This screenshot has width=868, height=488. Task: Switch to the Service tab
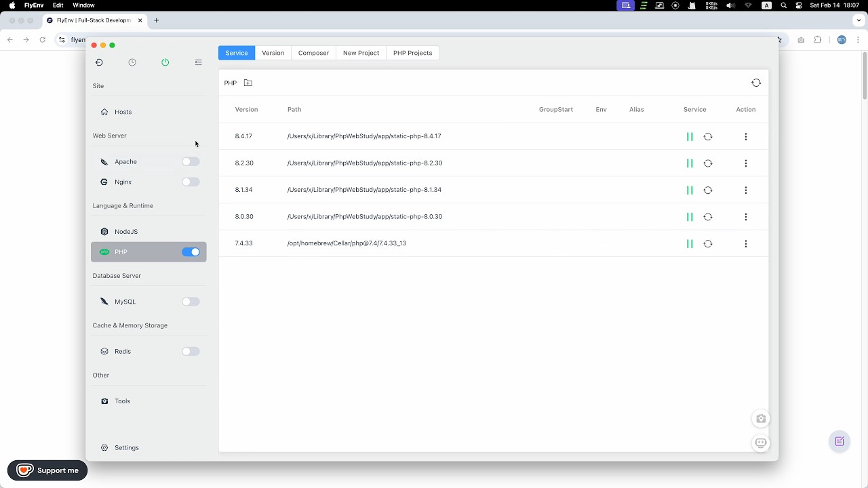237,53
